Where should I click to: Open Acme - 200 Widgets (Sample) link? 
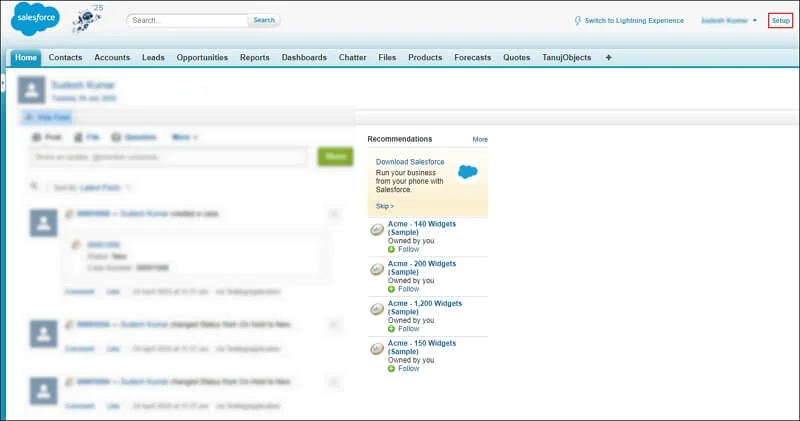click(x=422, y=268)
